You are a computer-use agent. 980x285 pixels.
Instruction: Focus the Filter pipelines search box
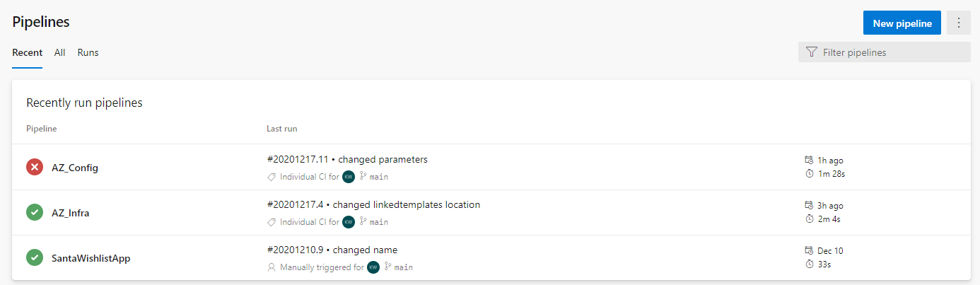coord(885,52)
